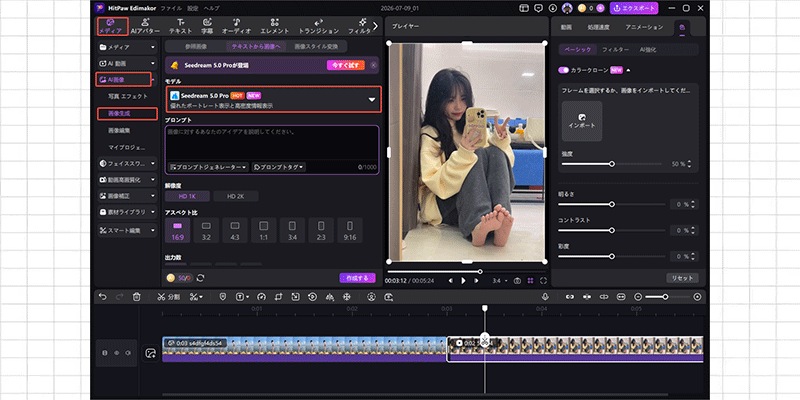Switch to the 参照画像 tab

coord(195,46)
